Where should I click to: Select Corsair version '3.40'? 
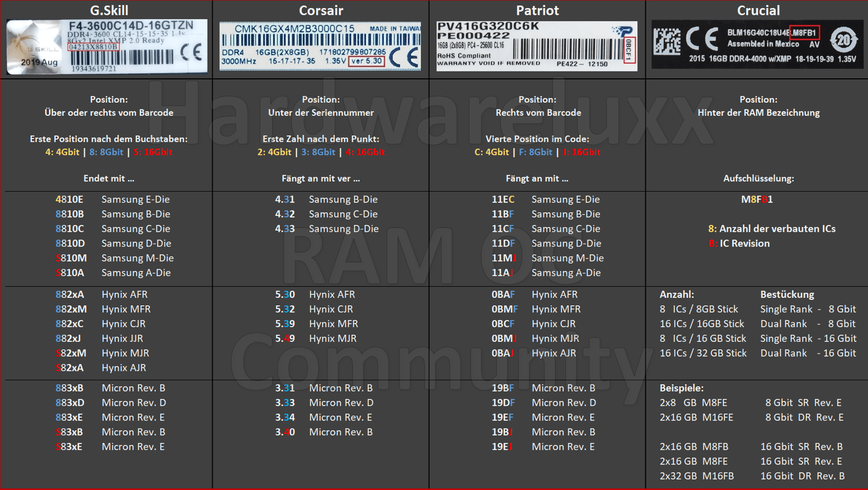285,432
